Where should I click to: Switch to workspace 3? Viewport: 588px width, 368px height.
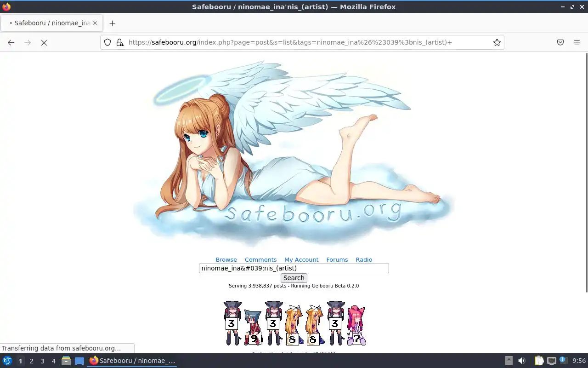click(42, 361)
